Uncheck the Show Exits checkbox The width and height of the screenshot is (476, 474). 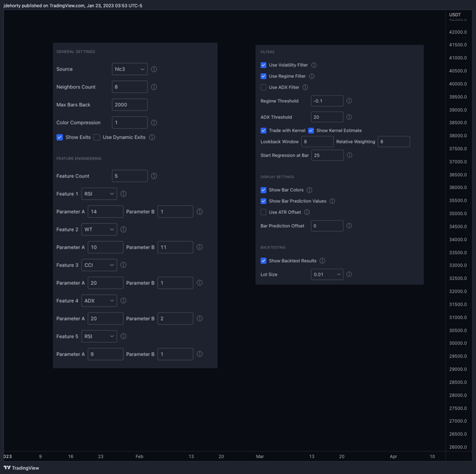60,137
